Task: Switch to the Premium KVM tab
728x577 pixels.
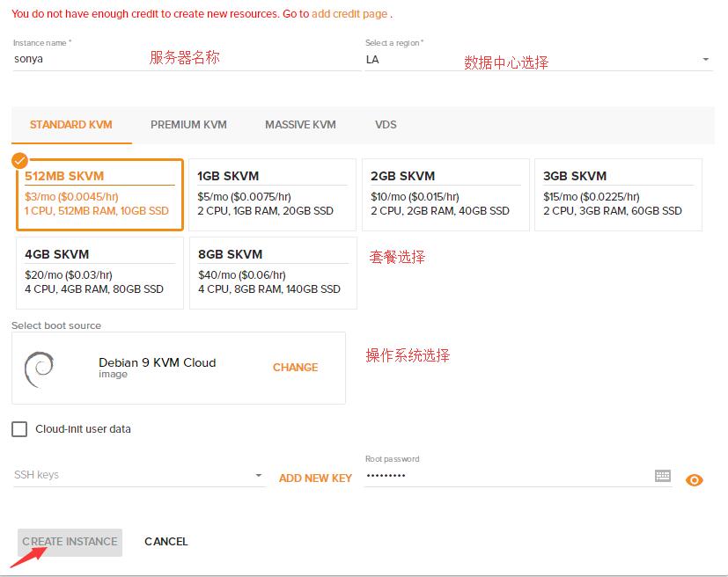Action: (188, 125)
